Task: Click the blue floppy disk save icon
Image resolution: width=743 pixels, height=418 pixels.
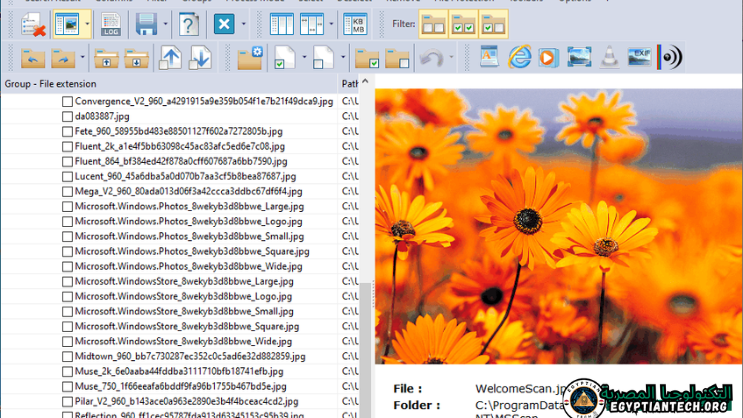Action: pyautogui.click(x=146, y=23)
